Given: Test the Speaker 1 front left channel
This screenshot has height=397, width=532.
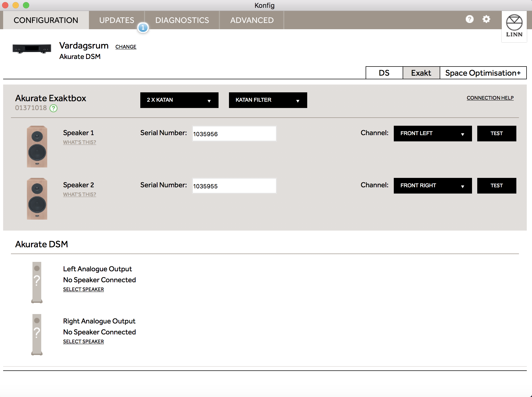Looking at the screenshot, I should 497,134.
